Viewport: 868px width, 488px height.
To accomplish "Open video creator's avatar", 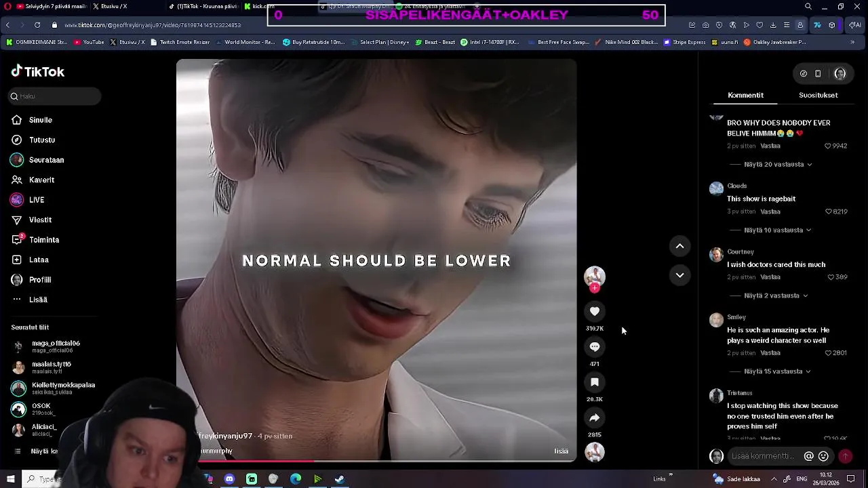I will point(595,276).
